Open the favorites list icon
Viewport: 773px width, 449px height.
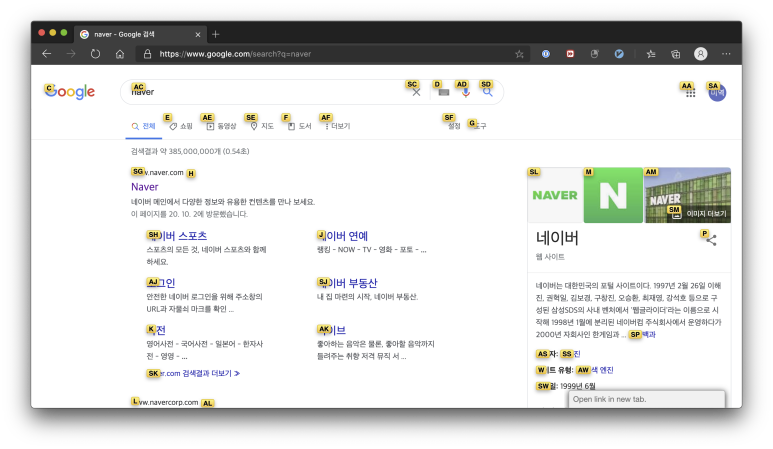(651, 54)
